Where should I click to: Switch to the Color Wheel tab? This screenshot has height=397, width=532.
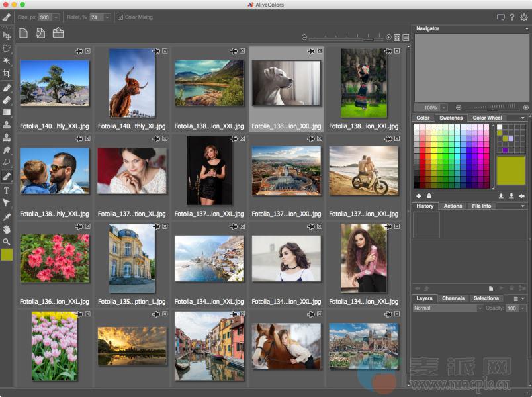[x=487, y=118]
